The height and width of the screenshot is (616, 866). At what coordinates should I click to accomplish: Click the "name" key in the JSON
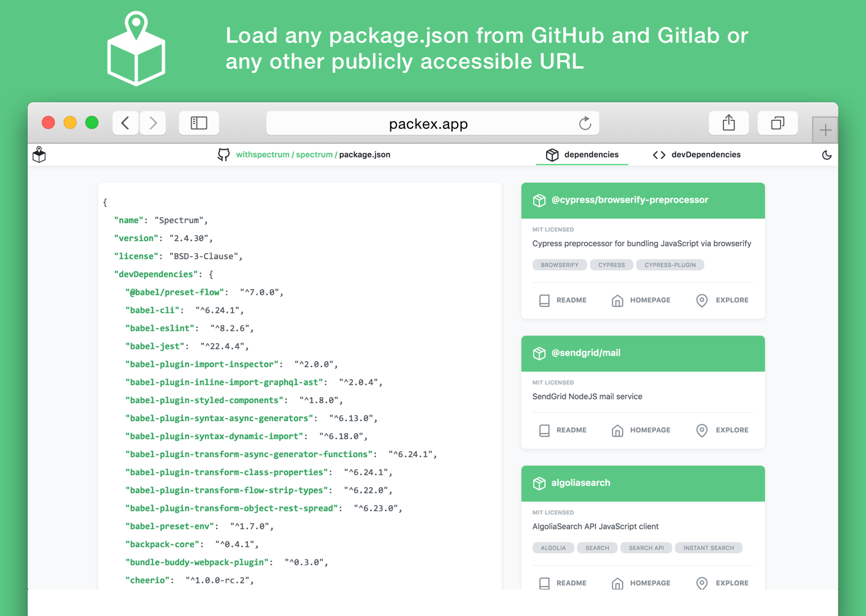129,220
